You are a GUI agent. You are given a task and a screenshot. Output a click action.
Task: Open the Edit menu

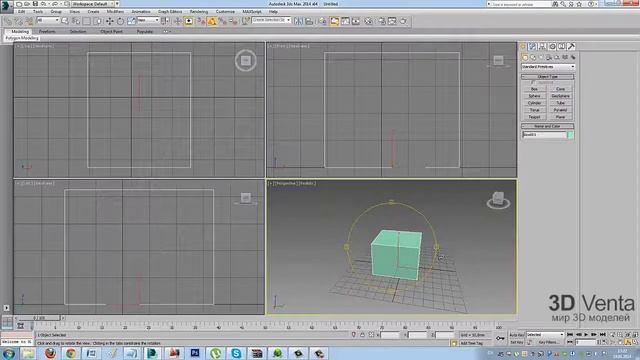click(21, 12)
